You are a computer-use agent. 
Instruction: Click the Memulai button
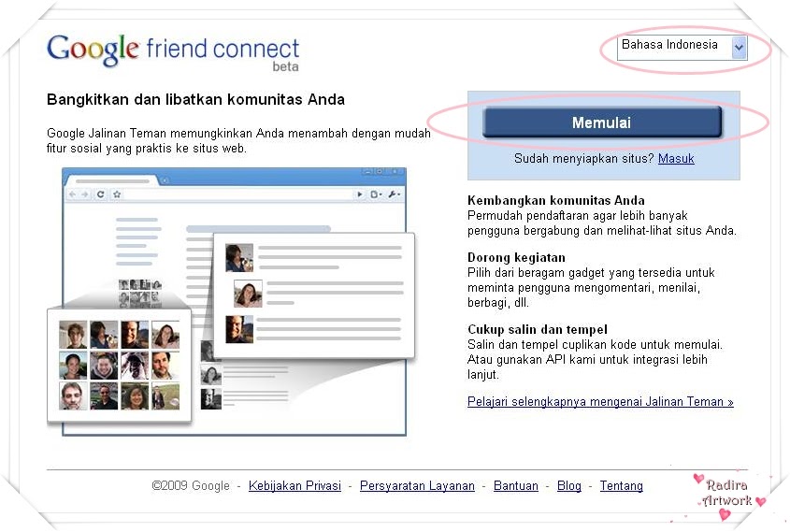click(x=602, y=122)
